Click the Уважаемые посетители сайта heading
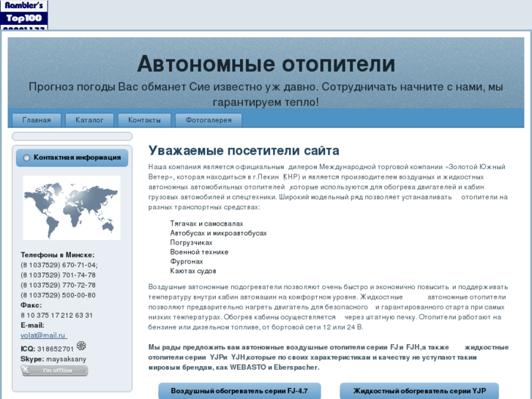532x399 pixels. [244, 150]
